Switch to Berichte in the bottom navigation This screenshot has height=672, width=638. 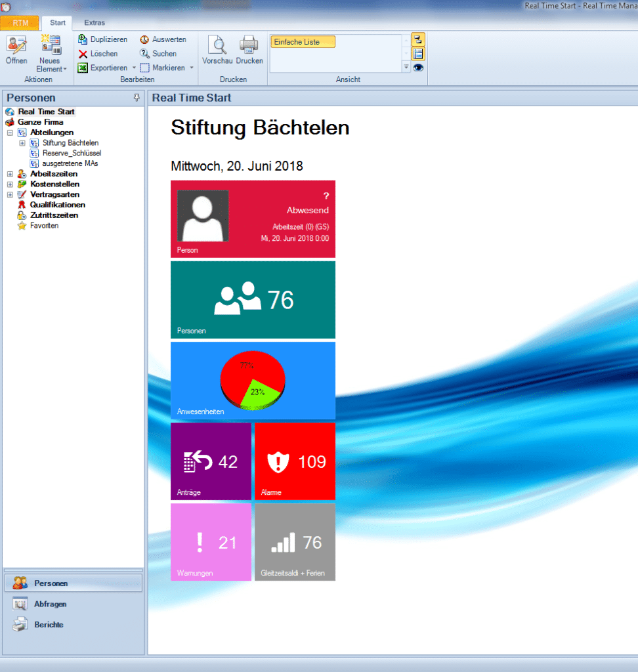click(x=74, y=625)
